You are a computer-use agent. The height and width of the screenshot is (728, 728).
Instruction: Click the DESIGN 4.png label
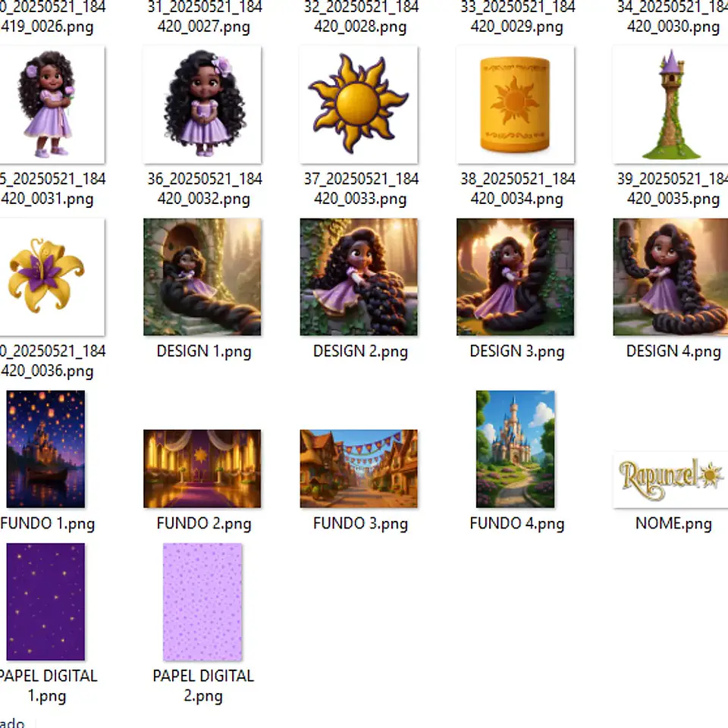(x=673, y=351)
